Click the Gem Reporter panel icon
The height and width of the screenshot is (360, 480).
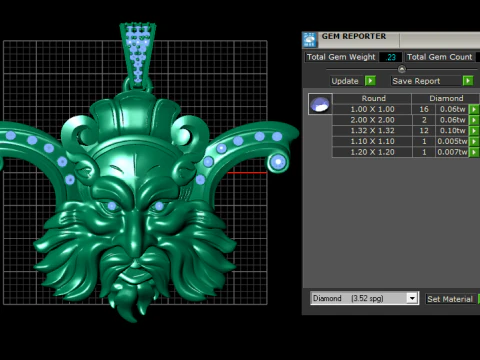point(310,40)
